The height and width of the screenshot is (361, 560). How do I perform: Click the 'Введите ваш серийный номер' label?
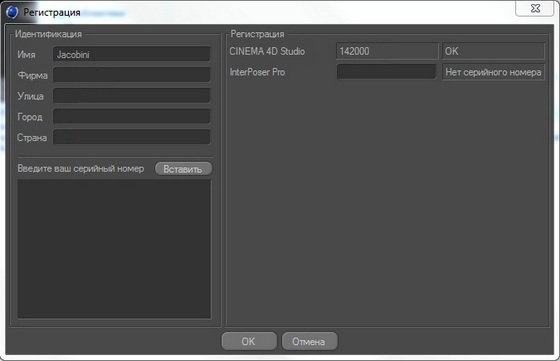[81, 169]
